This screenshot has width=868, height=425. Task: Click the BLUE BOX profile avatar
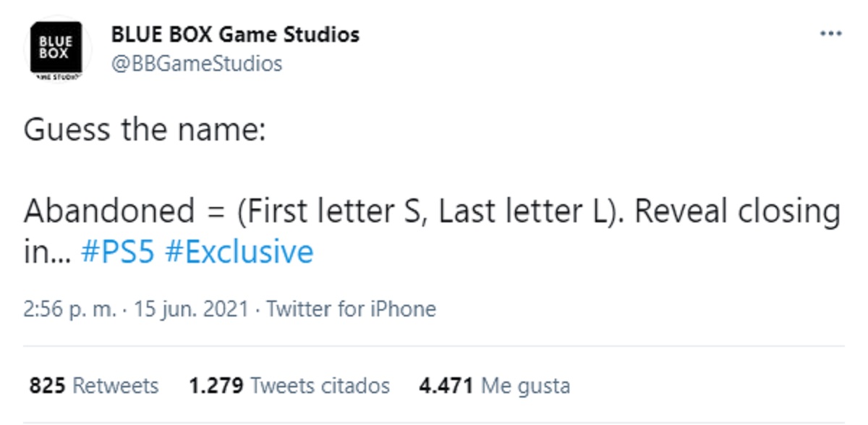(55, 49)
